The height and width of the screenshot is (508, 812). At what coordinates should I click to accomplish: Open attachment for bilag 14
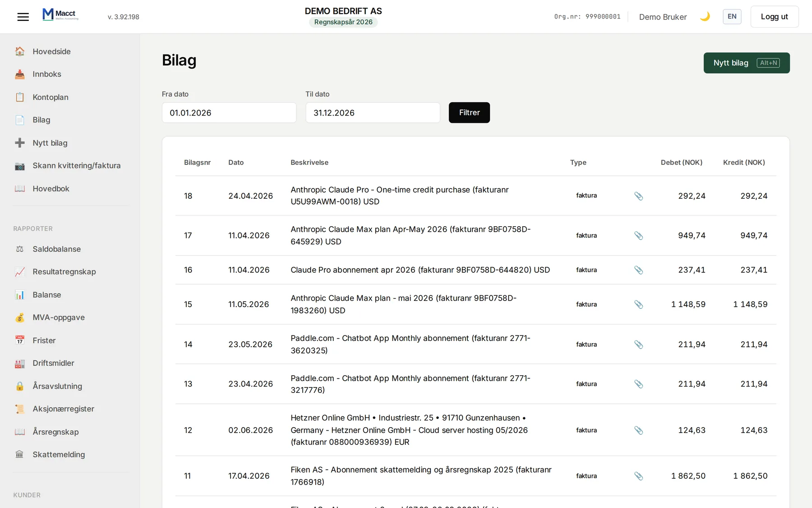638,345
